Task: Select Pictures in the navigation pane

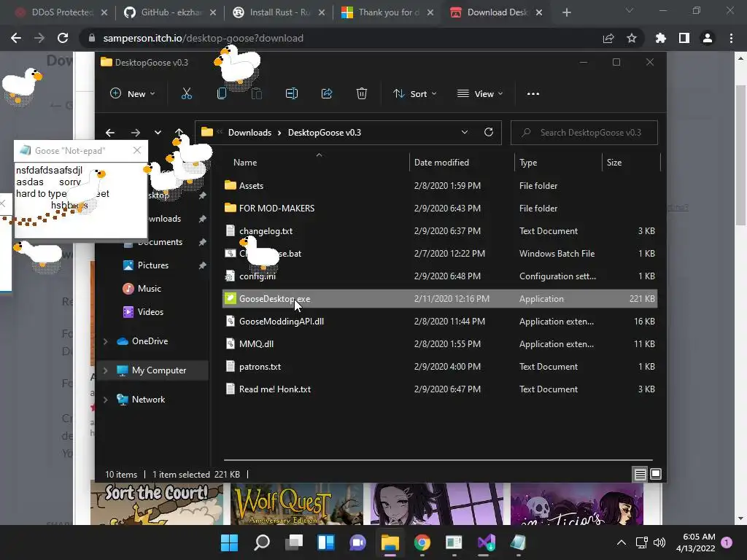Action: click(x=153, y=265)
